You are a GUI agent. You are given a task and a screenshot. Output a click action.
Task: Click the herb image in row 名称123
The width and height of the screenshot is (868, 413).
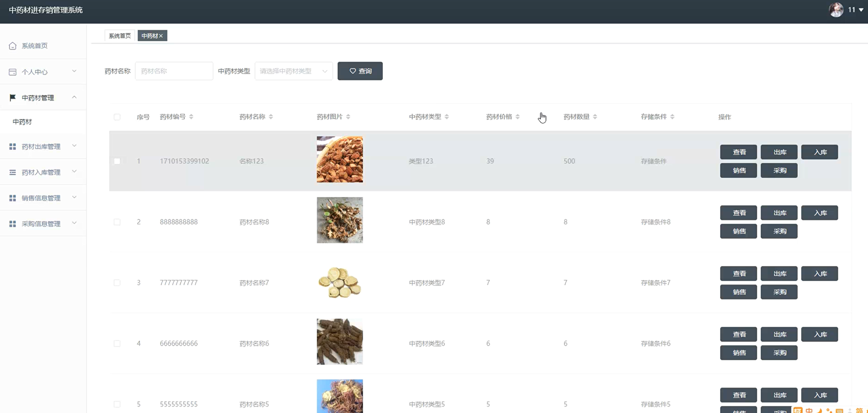(x=340, y=159)
